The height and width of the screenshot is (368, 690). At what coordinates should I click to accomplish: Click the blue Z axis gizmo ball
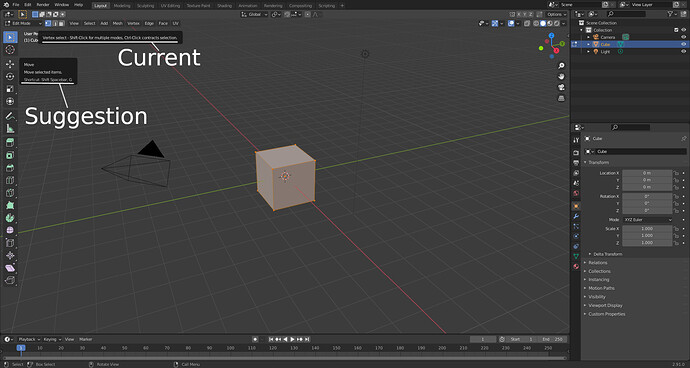click(x=551, y=35)
